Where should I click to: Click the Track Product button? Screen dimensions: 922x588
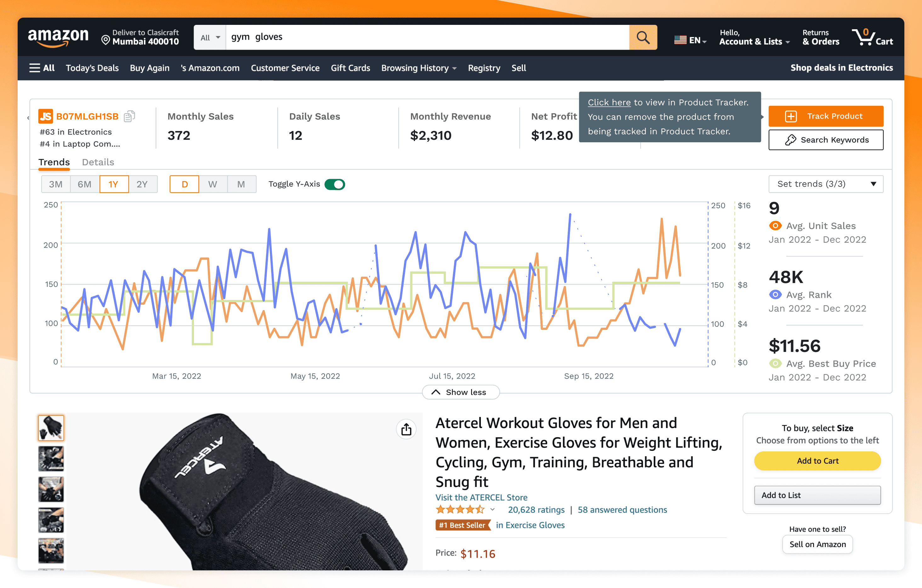pos(826,116)
